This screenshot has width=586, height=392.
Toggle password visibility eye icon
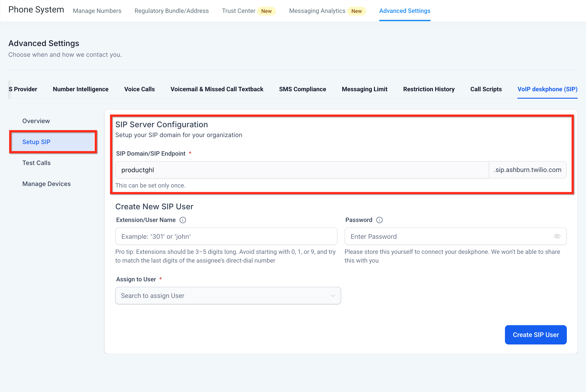coord(557,236)
